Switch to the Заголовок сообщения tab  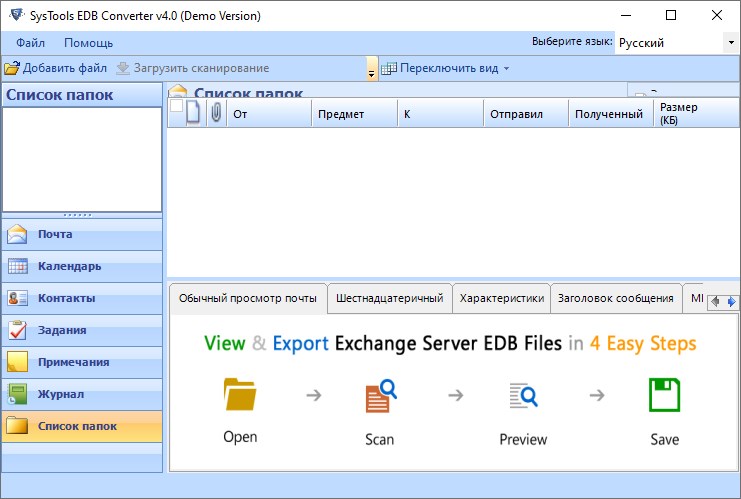[616, 298]
